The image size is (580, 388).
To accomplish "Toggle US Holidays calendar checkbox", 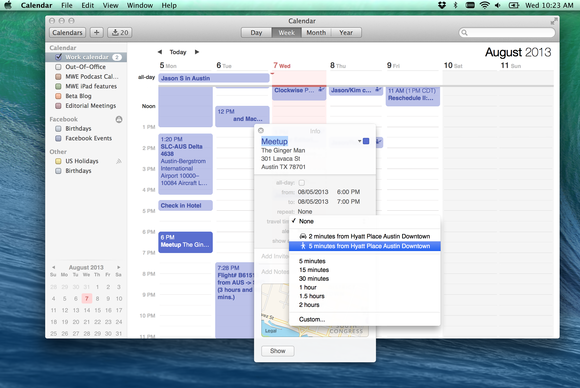I will click(x=58, y=161).
